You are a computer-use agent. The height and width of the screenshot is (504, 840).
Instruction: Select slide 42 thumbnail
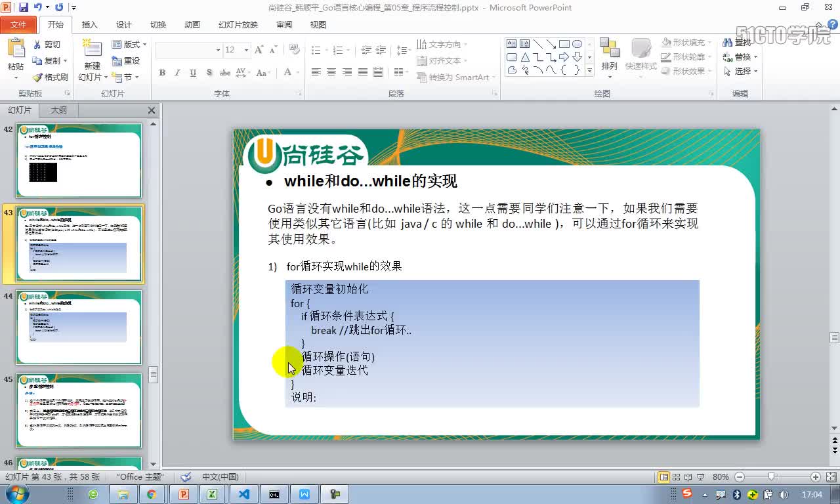coord(79,161)
